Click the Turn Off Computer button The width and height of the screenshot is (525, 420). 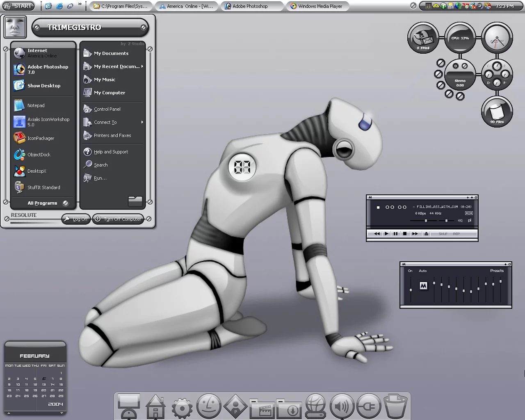(x=119, y=219)
